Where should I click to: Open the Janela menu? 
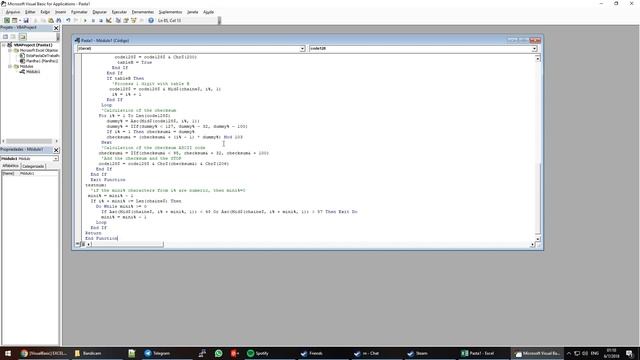click(192, 12)
